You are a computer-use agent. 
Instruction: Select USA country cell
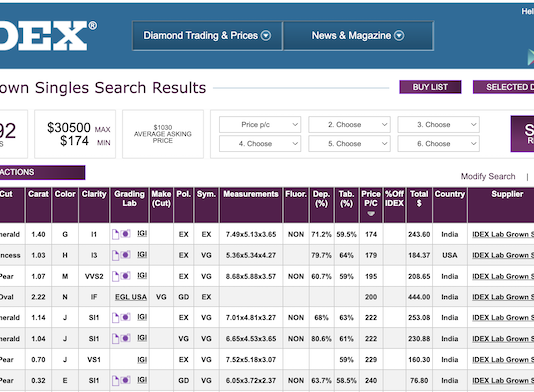coord(450,255)
